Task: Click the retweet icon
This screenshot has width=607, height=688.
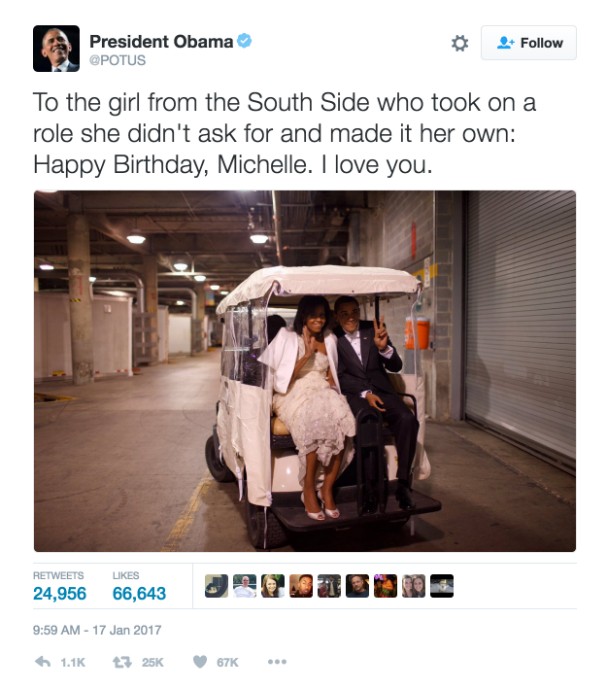Action: (x=122, y=662)
